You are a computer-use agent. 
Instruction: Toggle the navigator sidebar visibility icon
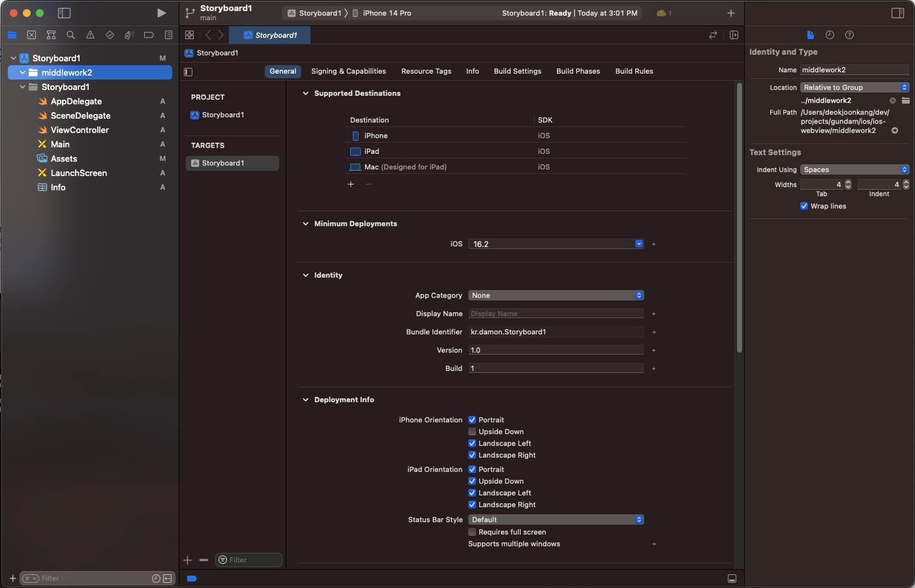[64, 13]
